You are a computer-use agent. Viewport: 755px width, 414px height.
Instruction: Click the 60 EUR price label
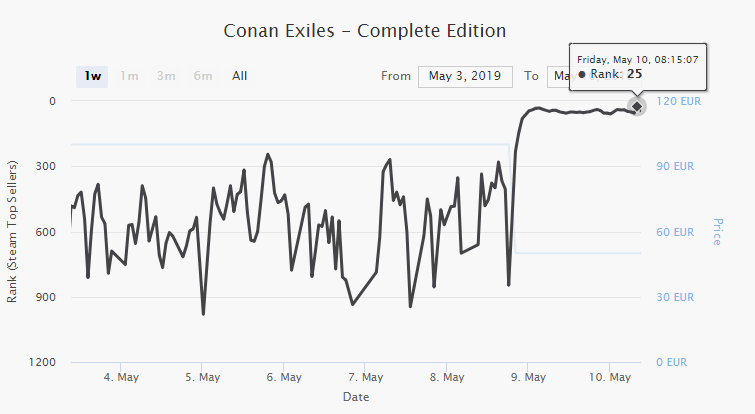coord(675,232)
